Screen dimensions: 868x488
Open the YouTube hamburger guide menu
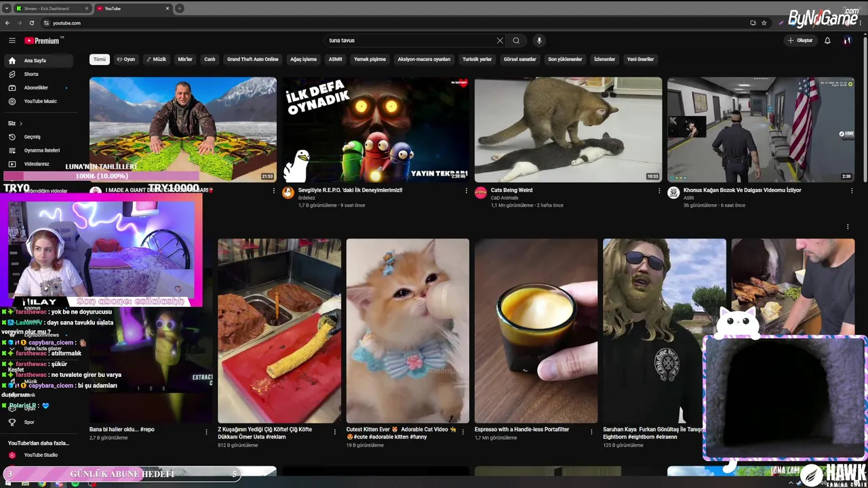[x=12, y=41]
